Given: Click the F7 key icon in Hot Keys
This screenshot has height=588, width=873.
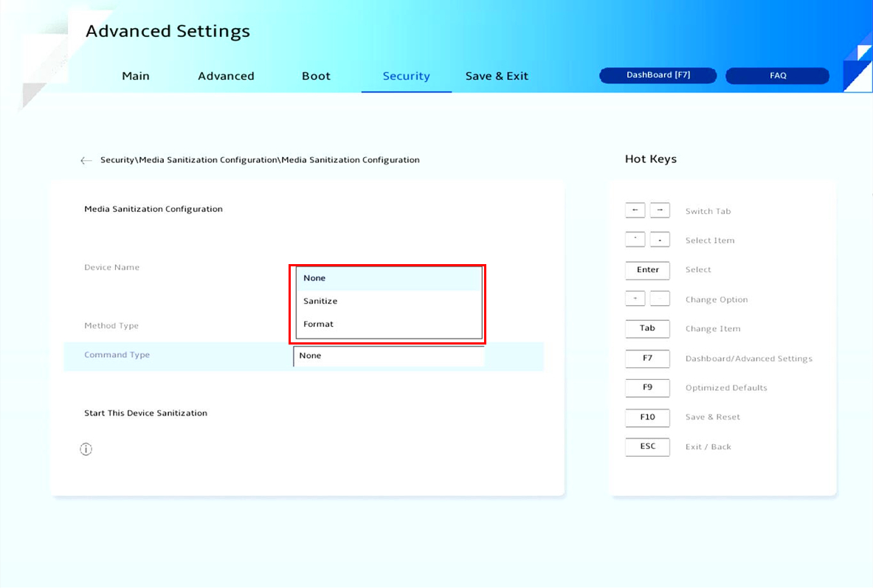Looking at the screenshot, I should click(647, 358).
